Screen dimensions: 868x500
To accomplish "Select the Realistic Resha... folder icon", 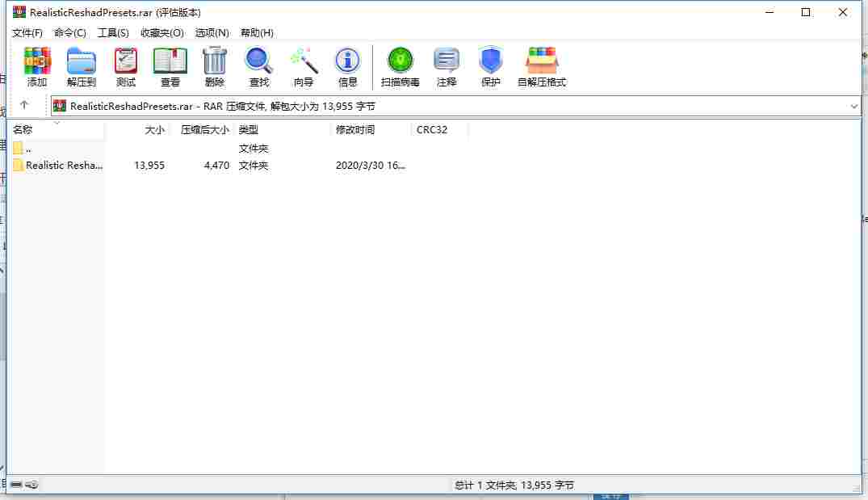I will pyautogui.click(x=18, y=165).
